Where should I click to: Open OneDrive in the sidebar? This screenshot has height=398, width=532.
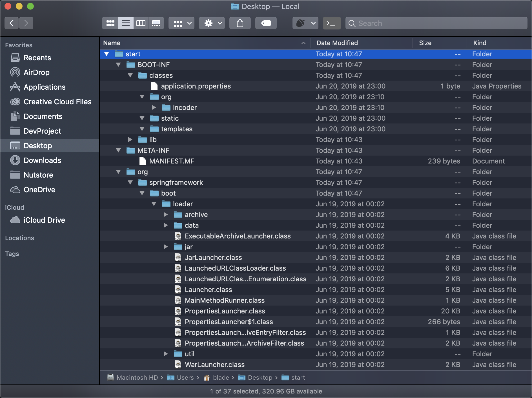pyautogui.click(x=50, y=190)
